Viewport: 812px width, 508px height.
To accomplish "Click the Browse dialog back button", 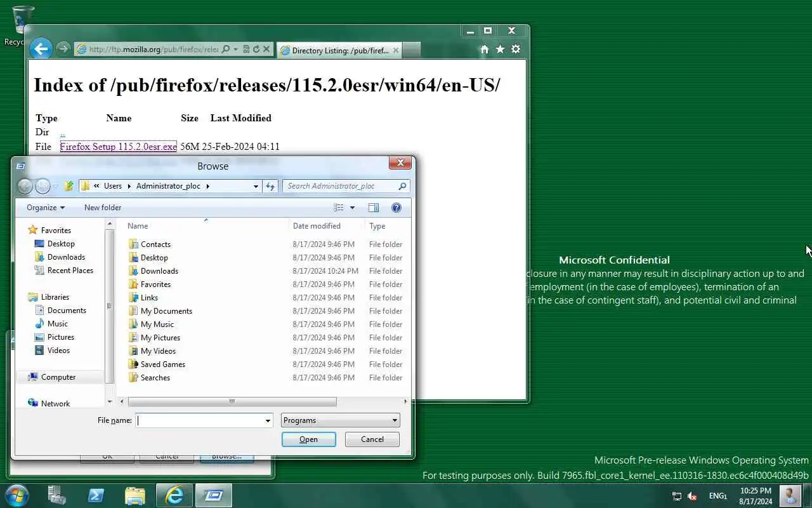I will click(25, 186).
